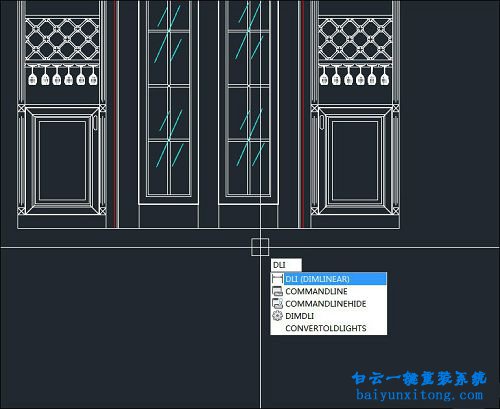Click the COMMANDLINE window icon
The width and height of the screenshot is (500, 409).
(277, 291)
